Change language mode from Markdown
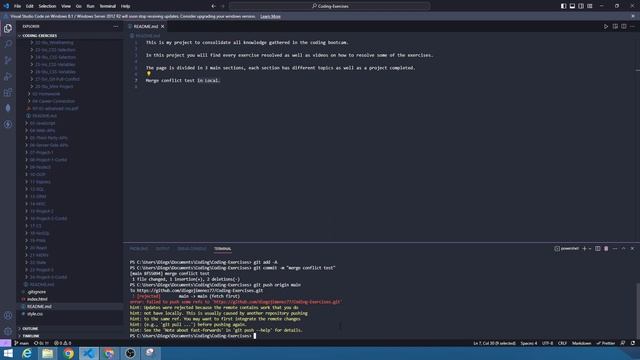This screenshot has height=360, width=640. (581, 343)
